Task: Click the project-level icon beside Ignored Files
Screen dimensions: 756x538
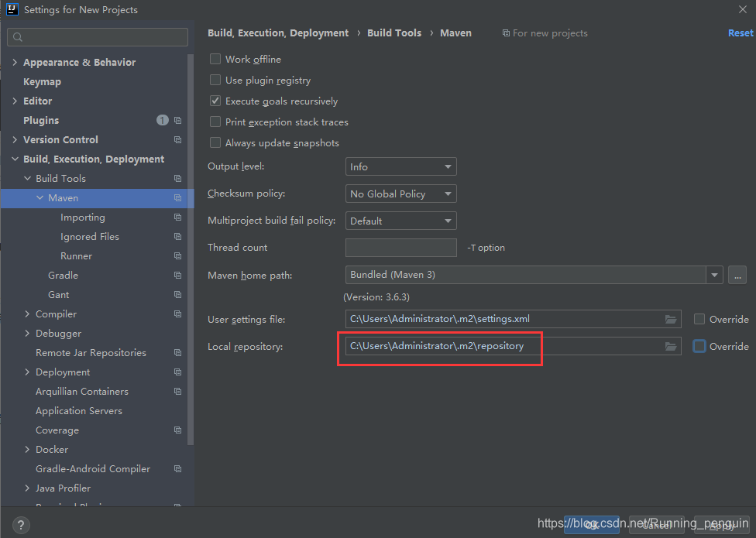Action: pos(177,237)
